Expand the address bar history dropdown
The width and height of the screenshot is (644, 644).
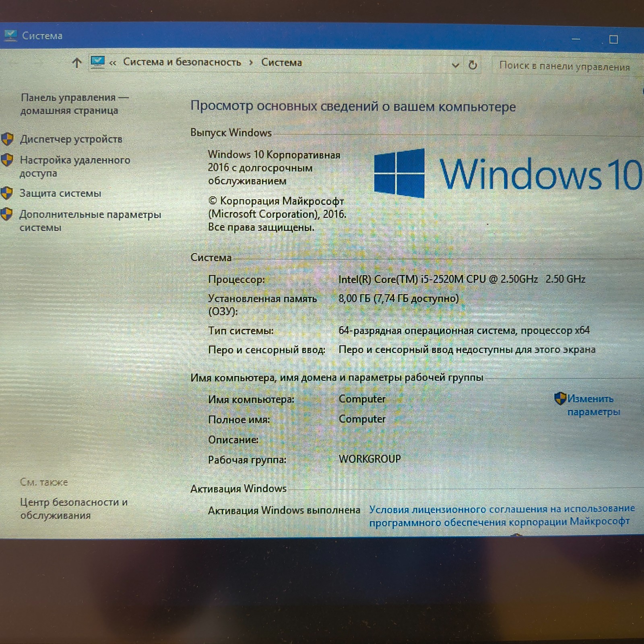point(455,65)
